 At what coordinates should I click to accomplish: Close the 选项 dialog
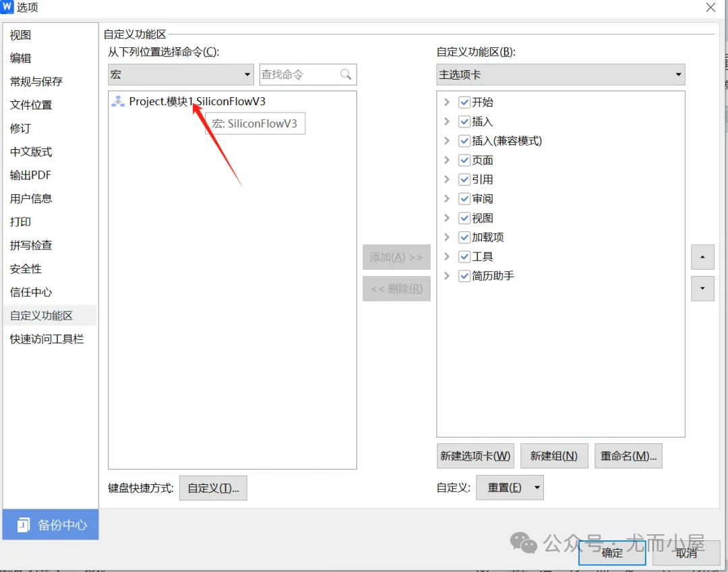[710, 7]
